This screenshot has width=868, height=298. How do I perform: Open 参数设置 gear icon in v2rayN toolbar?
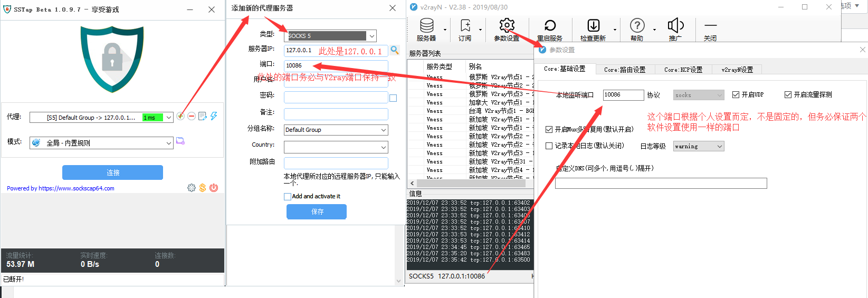[507, 25]
